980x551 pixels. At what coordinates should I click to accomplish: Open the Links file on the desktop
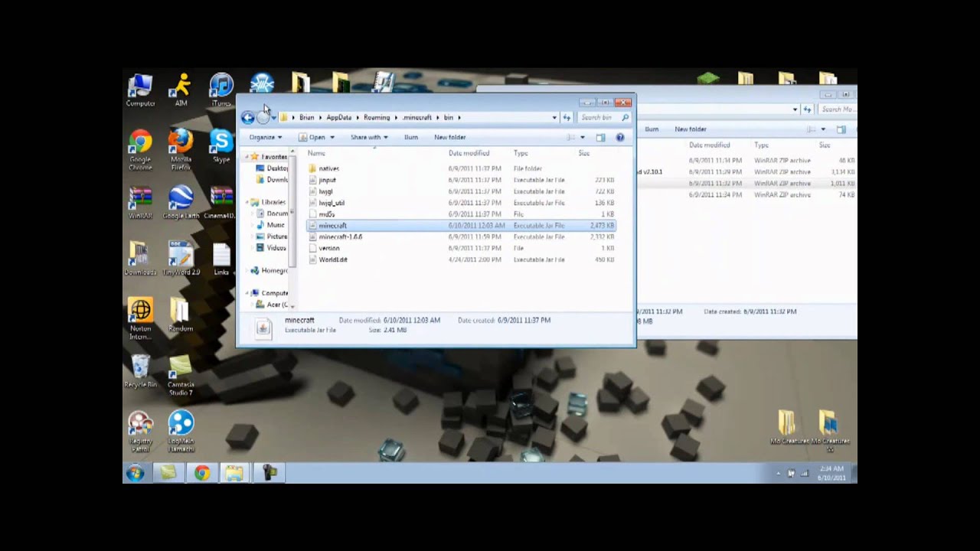(x=221, y=259)
